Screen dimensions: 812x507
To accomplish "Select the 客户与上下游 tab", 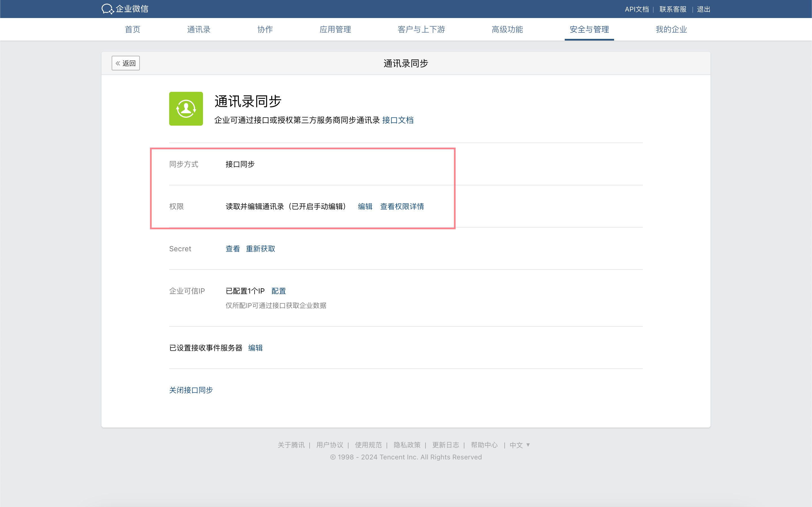I will tap(421, 30).
